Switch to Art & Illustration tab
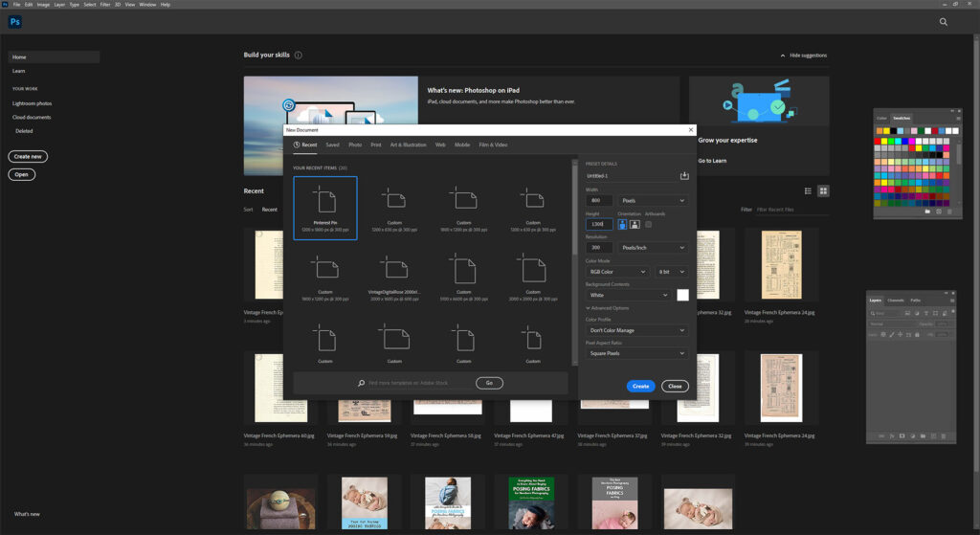This screenshot has height=535, width=980. (x=408, y=145)
